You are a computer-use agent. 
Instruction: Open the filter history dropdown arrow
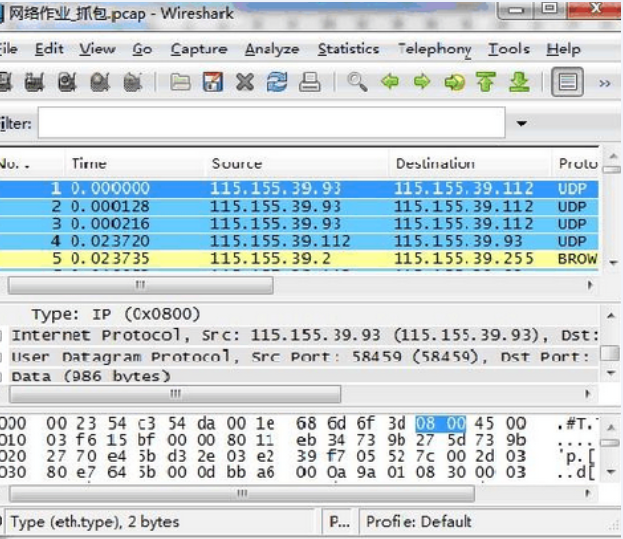(x=521, y=123)
